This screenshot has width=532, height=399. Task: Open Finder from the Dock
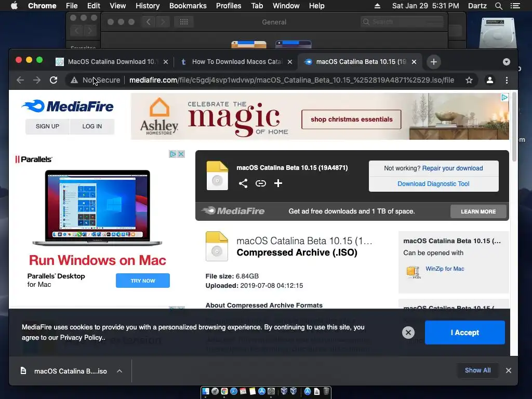coord(206,391)
